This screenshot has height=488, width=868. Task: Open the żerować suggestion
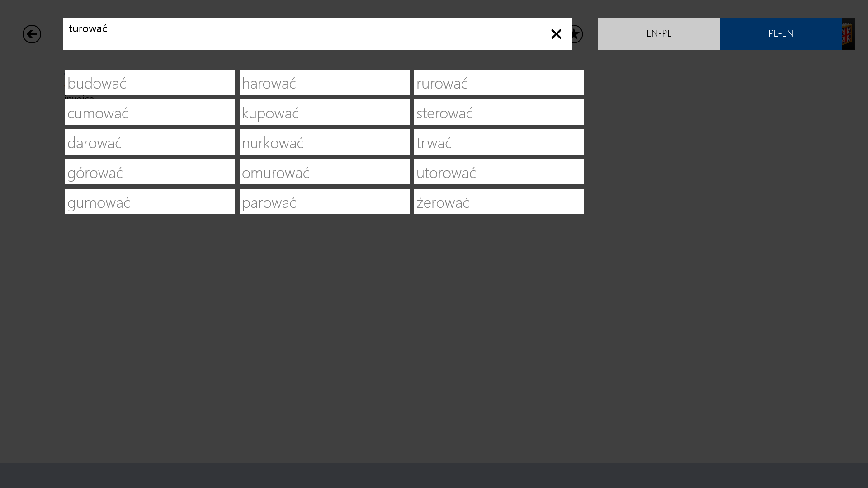click(x=499, y=202)
